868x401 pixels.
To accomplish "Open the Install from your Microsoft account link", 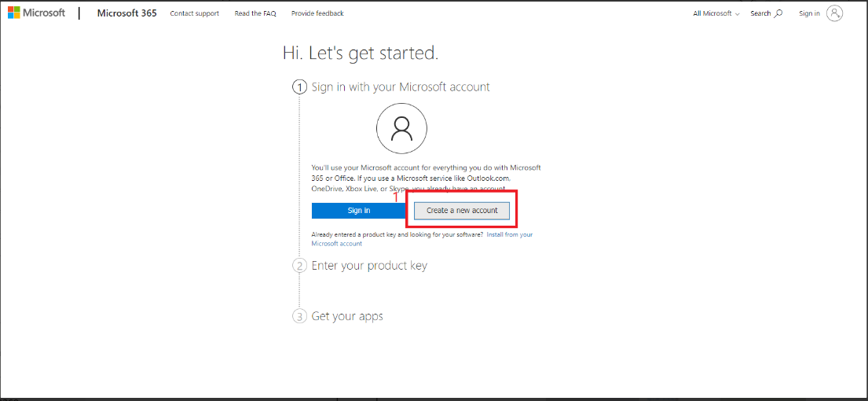I will coord(509,234).
